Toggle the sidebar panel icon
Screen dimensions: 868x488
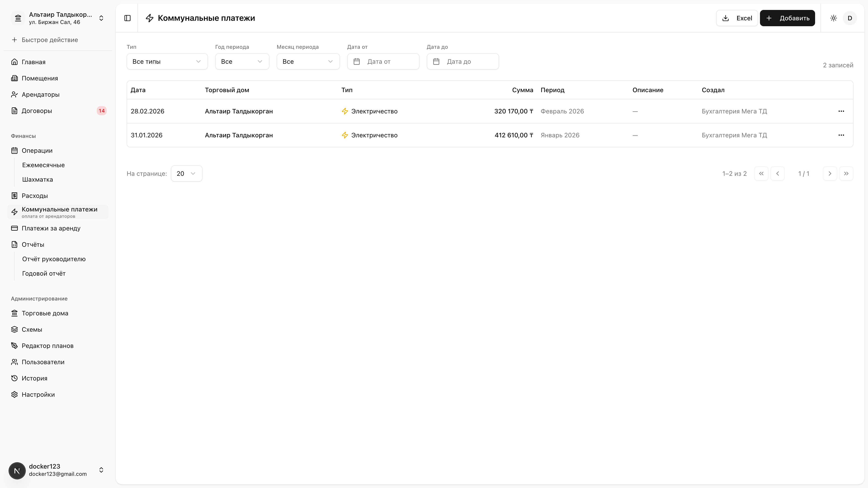(127, 18)
